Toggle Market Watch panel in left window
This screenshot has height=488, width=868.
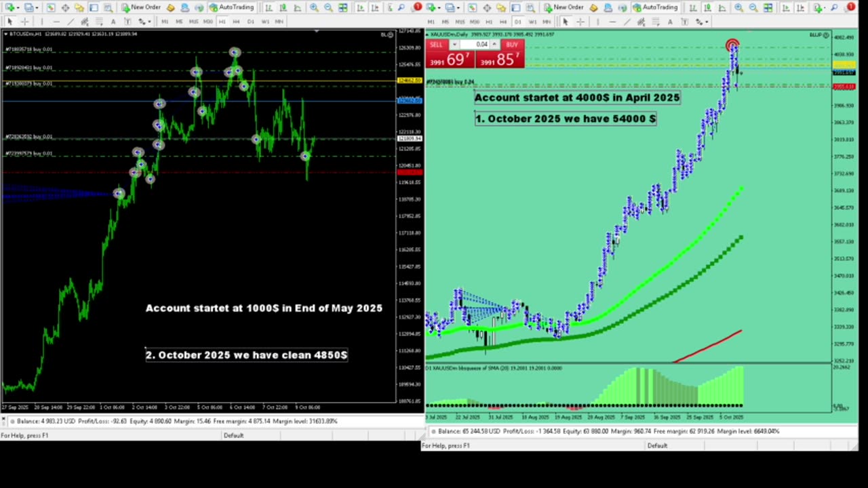[50, 7]
